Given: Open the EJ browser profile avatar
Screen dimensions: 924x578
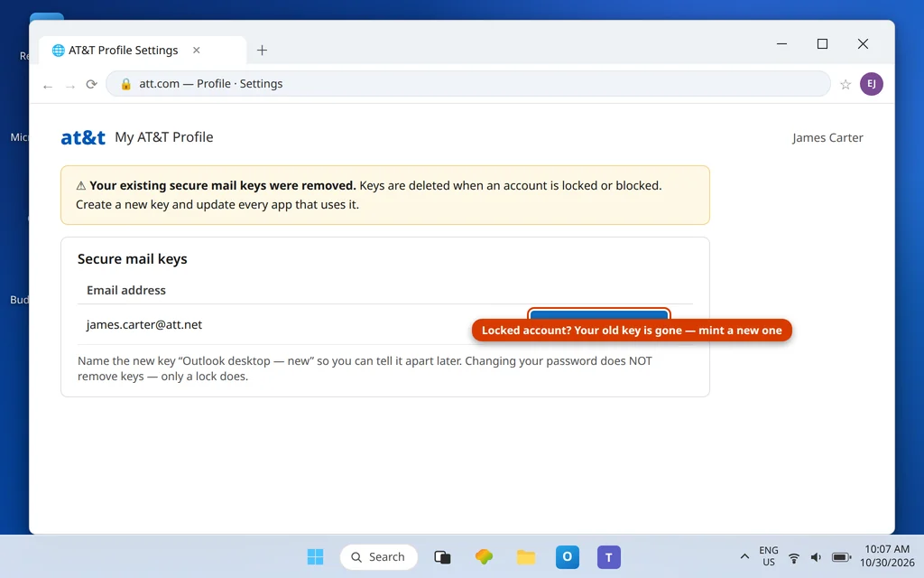Looking at the screenshot, I should click(872, 84).
